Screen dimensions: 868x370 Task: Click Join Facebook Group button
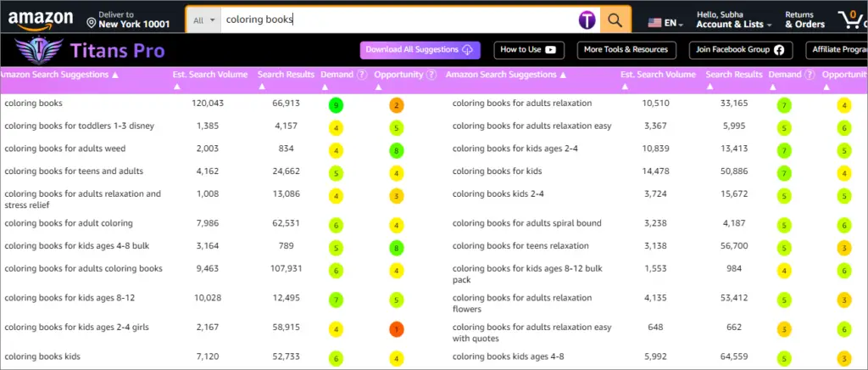[x=741, y=50]
